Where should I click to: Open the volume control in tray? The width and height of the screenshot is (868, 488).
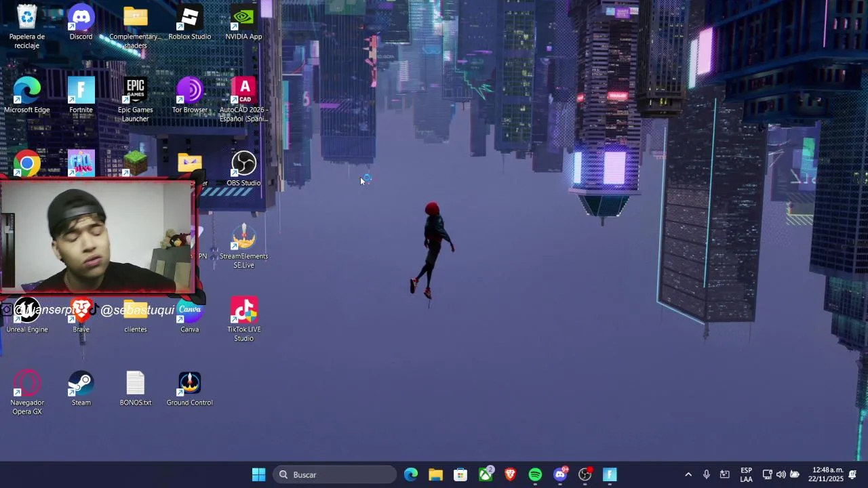[x=781, y=474]
